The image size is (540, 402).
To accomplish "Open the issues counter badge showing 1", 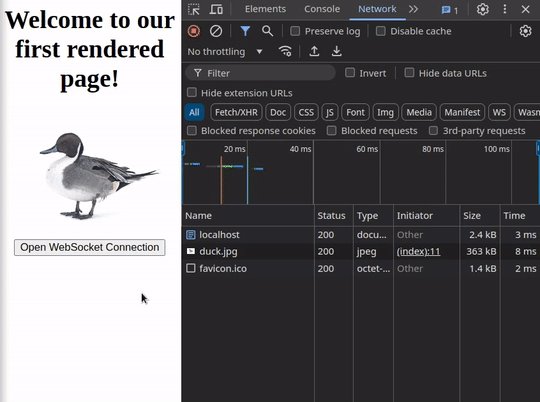I will 450,10.
